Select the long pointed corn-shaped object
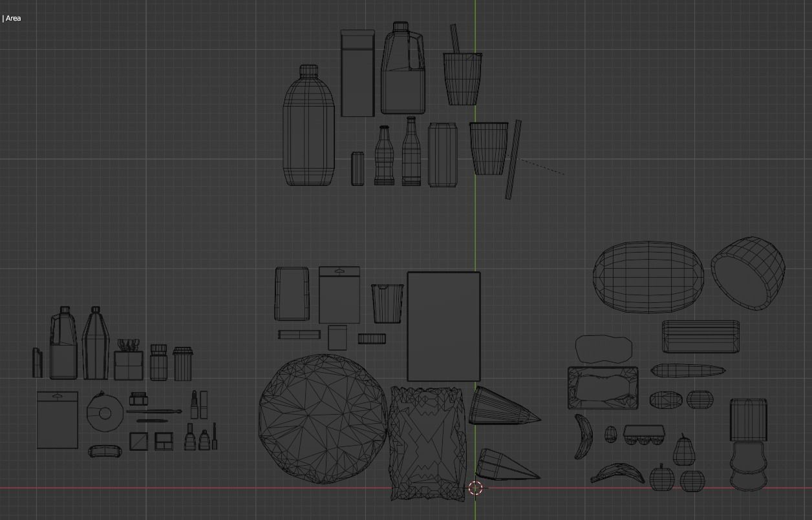Viewport: 812px width, 520px height. click(x=688, y=371)
